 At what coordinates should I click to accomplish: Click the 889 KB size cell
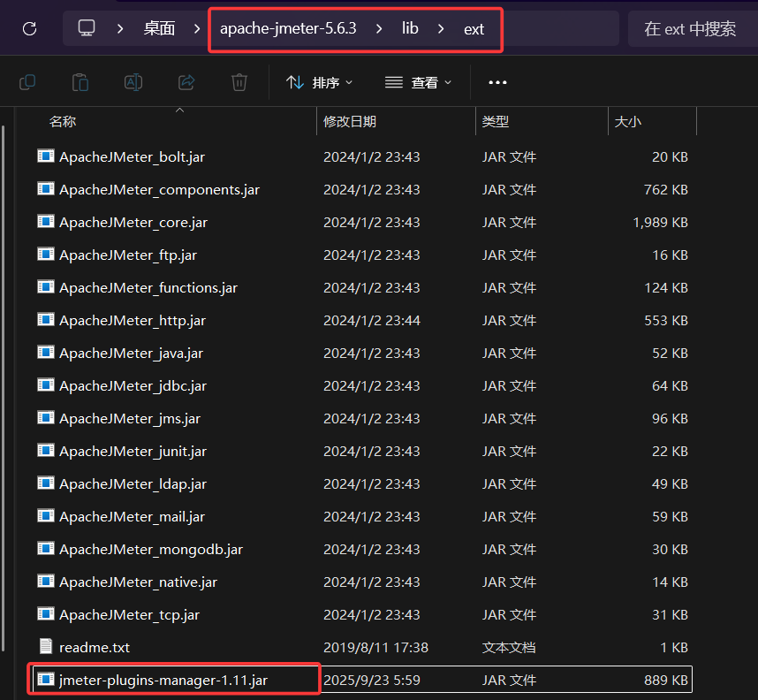point(665,681)
